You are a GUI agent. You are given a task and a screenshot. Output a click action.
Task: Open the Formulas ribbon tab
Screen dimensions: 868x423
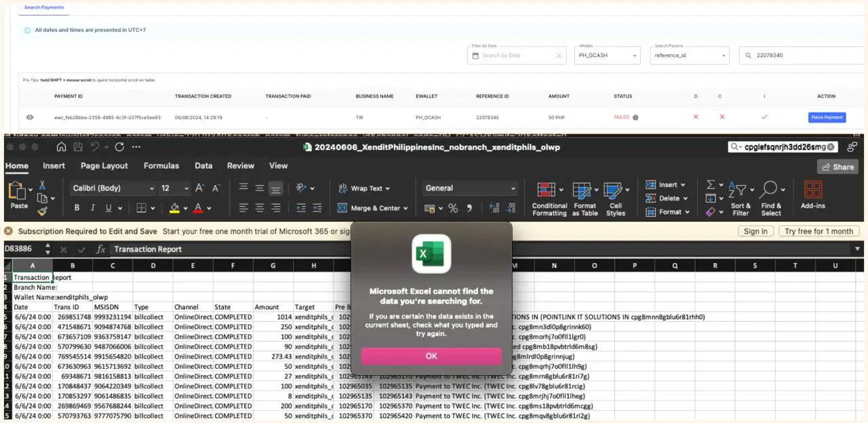(161, 165)
